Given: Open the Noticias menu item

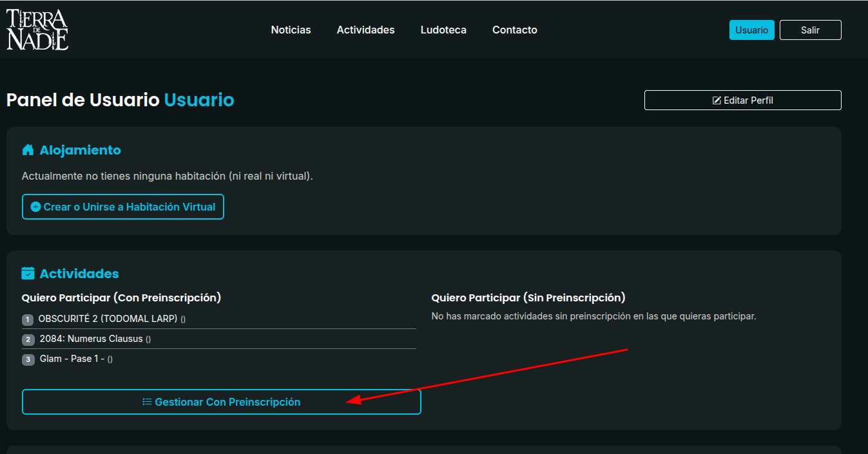Looking at the screenshot, I should point(291,30).
